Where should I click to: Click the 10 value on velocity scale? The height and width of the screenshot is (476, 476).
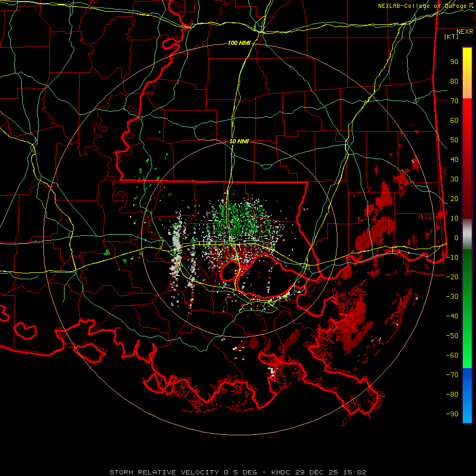click(x=454, y=218)
